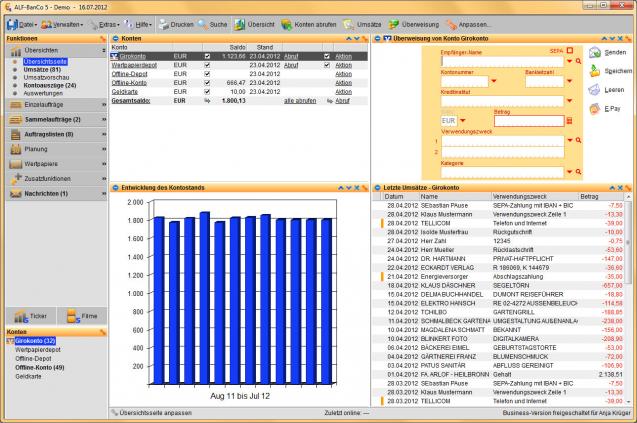Viewport: 637px width, 423px height.
Task: Select Umsätze (81) in Übersichten
Action: click(x=42, y=69)
